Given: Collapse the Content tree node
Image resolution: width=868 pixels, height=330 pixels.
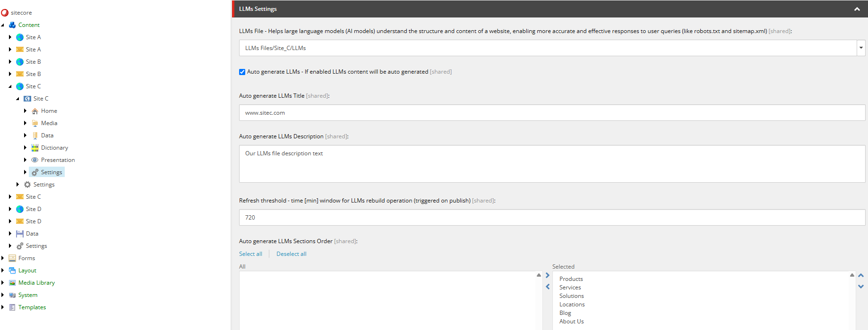Looking at the screenshot, I should tap(3, 25).
